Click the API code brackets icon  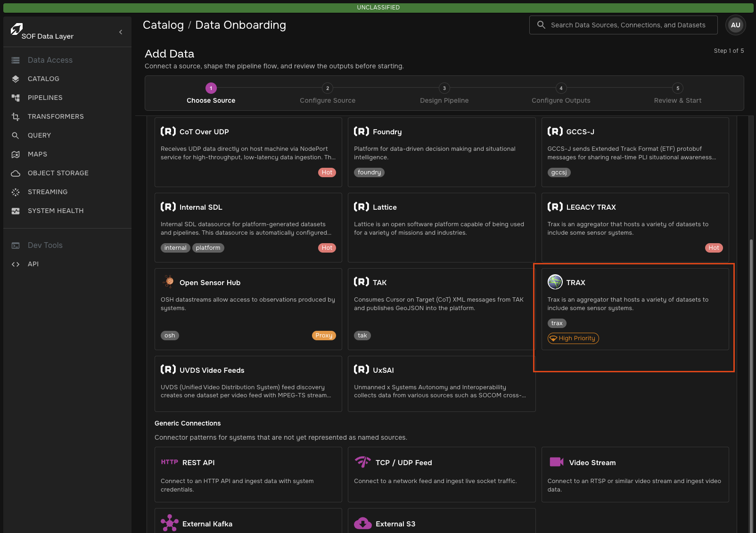(16, 264)
